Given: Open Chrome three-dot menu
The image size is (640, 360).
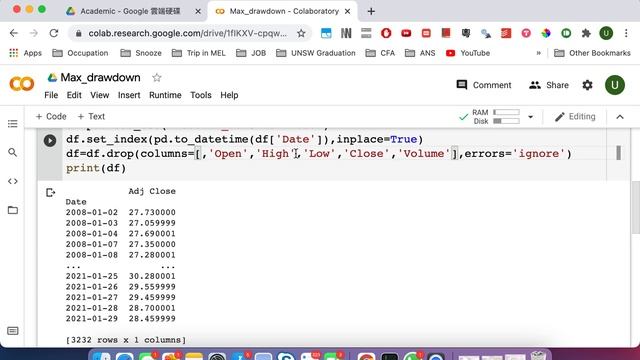Looking at the screenshot, I should tap(626, 33).
